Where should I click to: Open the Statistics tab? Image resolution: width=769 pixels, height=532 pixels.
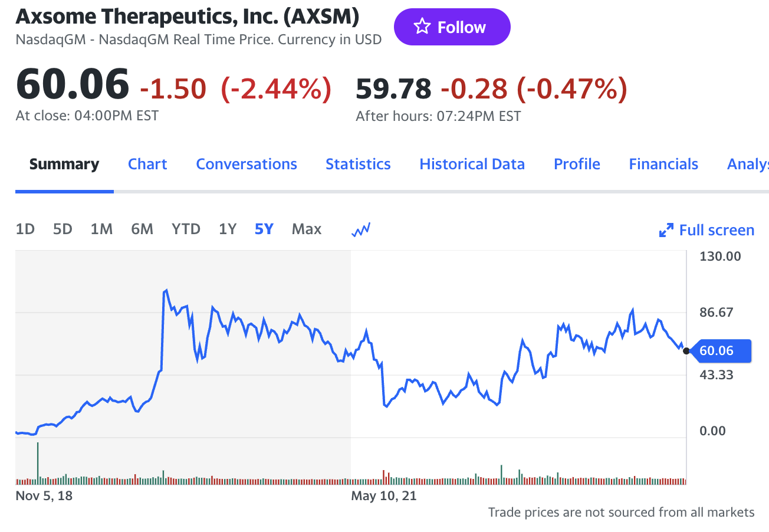(357, 164)
